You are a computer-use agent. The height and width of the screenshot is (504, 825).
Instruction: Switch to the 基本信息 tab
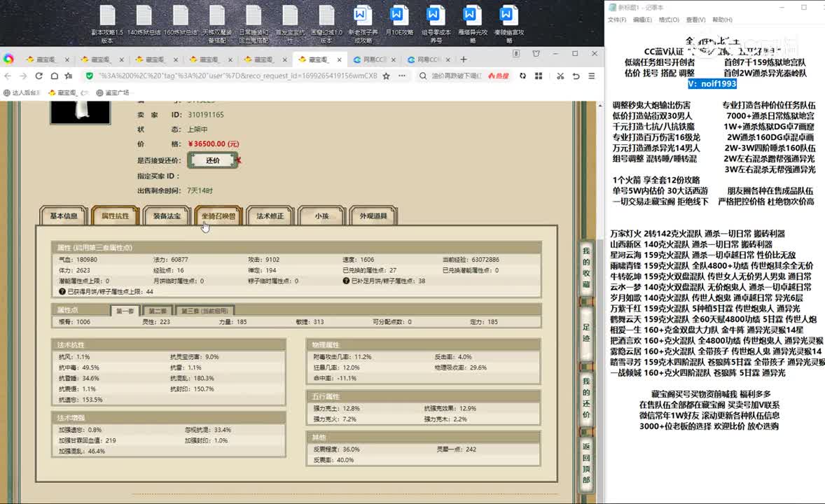[x=64, y=216]
